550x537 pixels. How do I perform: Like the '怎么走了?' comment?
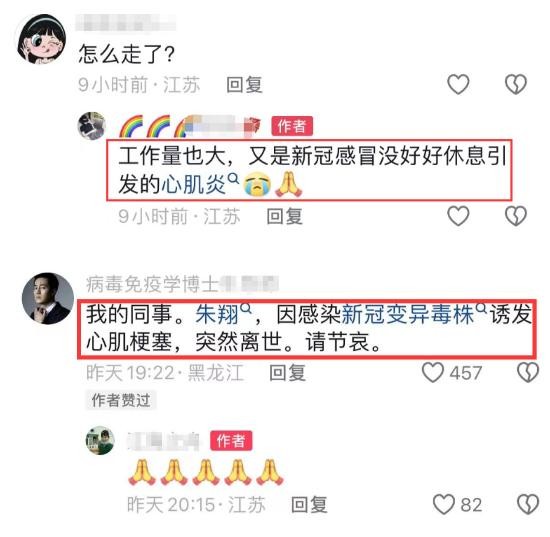tap(458, 85)
